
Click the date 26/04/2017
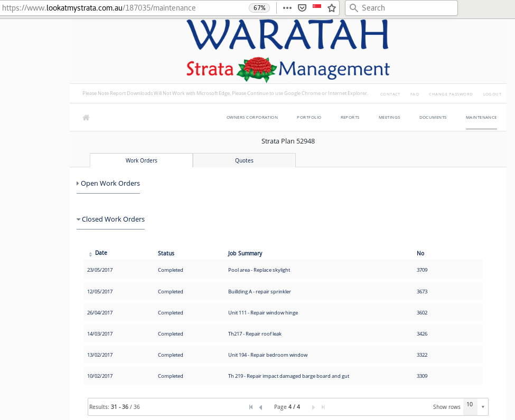click(100, 313)
